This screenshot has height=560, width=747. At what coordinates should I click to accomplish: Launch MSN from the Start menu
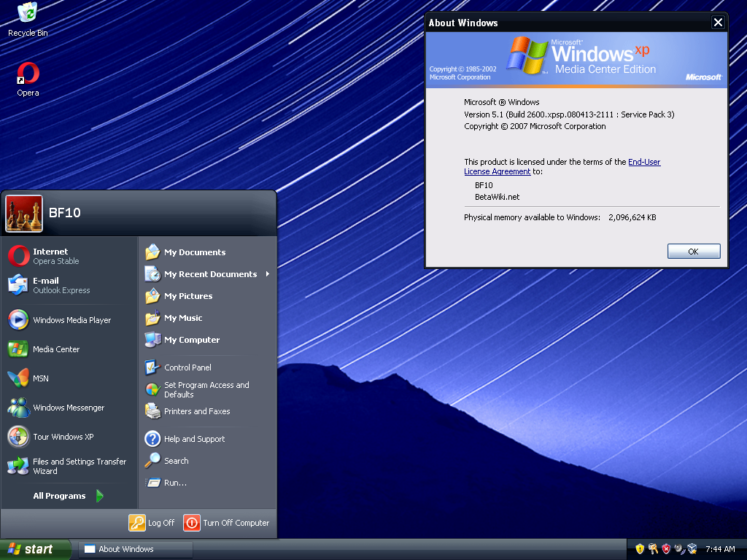(x=40, y=378)
